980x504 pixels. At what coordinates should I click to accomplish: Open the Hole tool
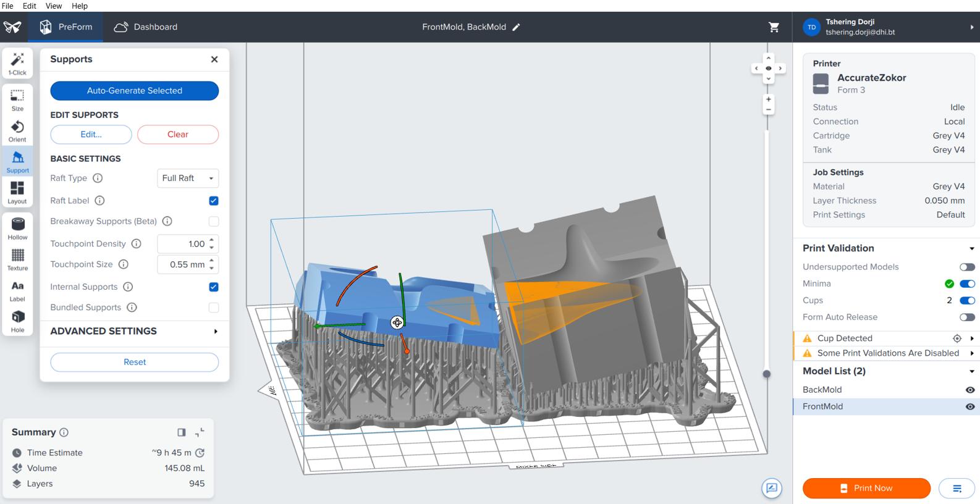17,321
